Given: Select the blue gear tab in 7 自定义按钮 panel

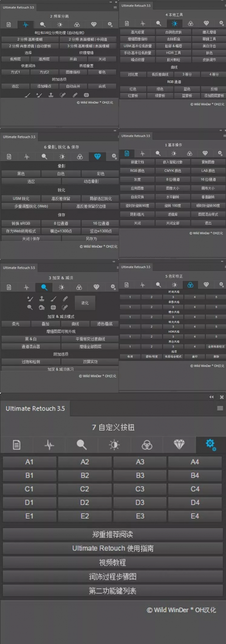Looking at the screenshot, I should point(211,445).
